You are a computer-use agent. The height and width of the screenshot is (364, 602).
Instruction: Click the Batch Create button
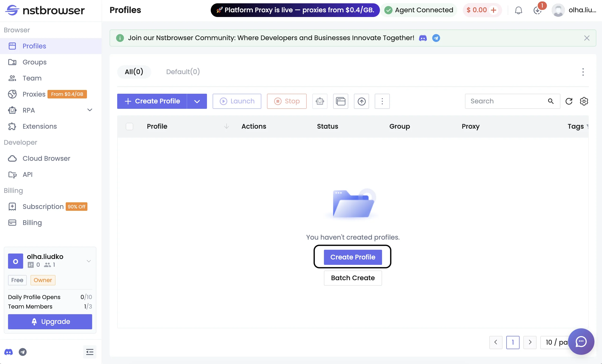coord(353,278)
